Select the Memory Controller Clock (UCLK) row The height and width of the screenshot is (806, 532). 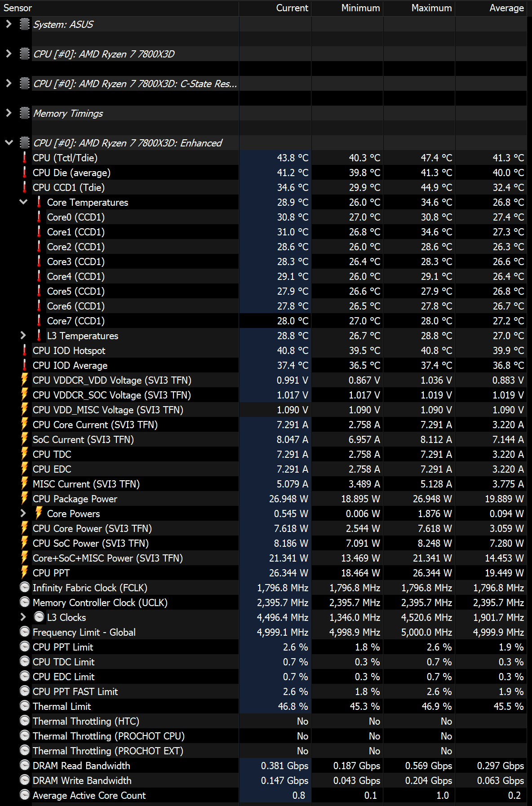(263, 602)
